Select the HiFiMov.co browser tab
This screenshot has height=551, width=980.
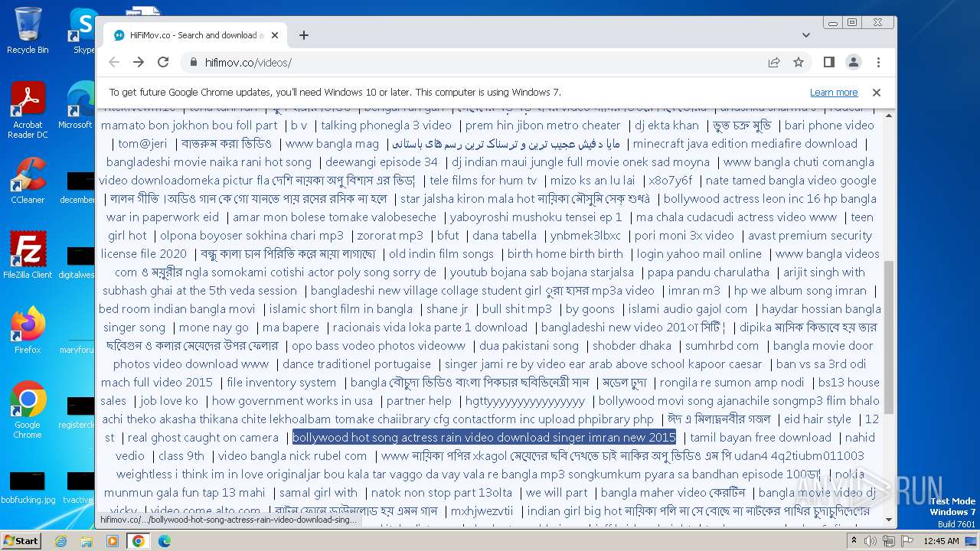[195, 35]
